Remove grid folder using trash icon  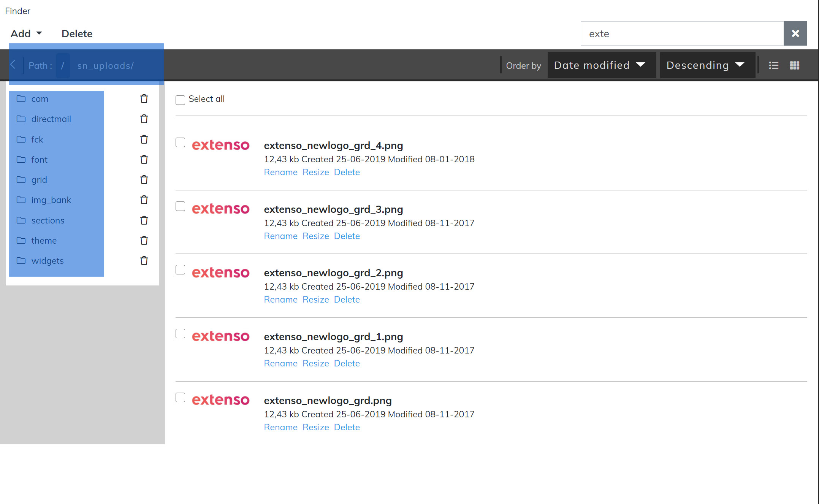pos(144,180)
